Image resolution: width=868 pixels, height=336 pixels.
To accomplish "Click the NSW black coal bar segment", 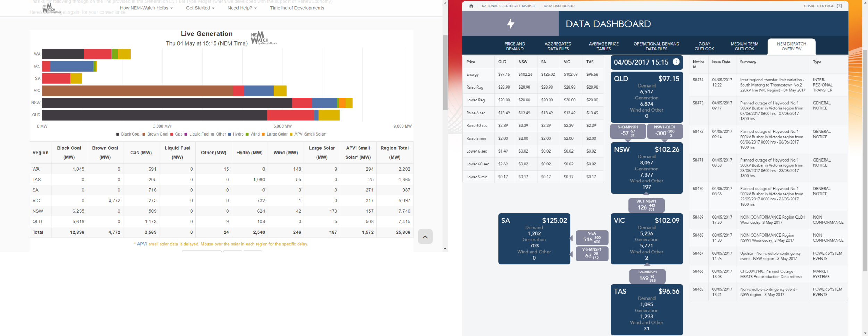I will (x=167, y=103).
